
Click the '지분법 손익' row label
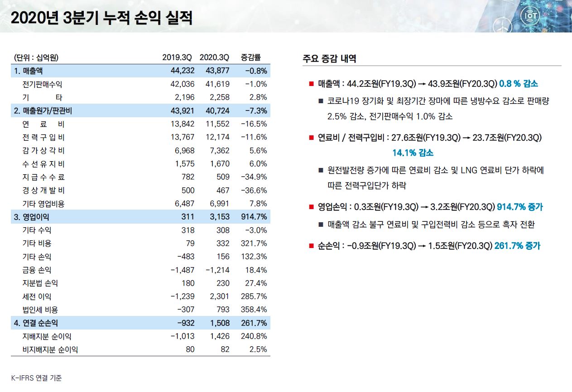coord(40,283)
